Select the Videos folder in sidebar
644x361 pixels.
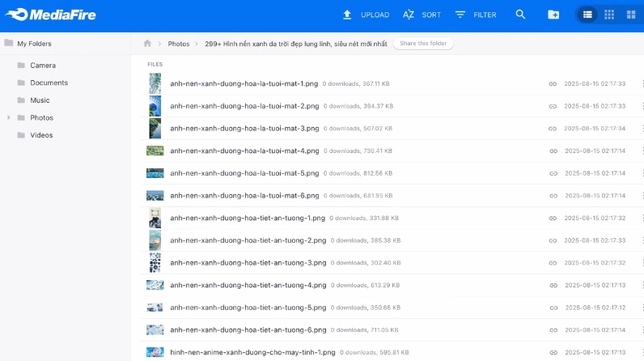pos(41,135)
